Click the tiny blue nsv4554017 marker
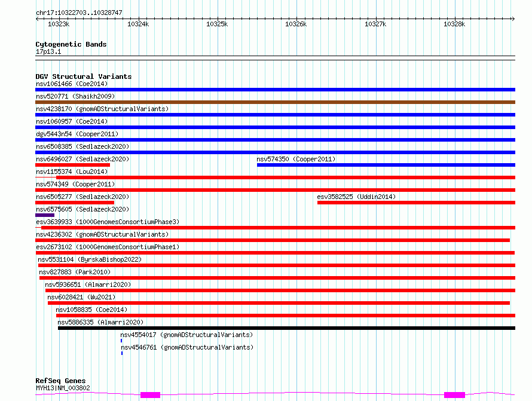The height and width of the screenshot is (401, 532). click(x=121, y=341)
